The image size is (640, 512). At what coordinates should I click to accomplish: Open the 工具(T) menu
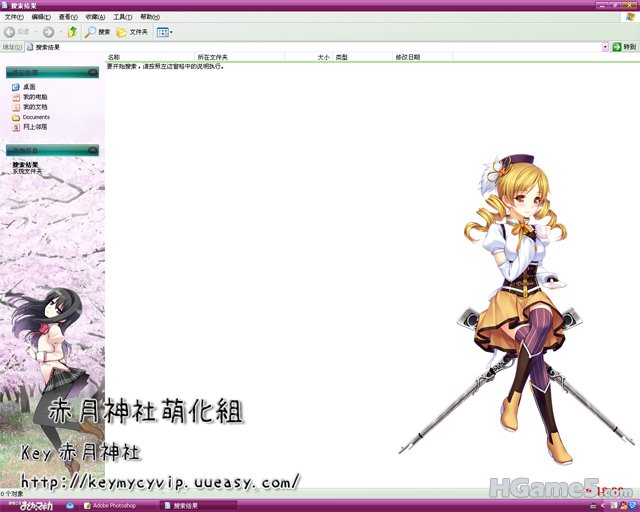pyautogui.click(x=122, y=17)
